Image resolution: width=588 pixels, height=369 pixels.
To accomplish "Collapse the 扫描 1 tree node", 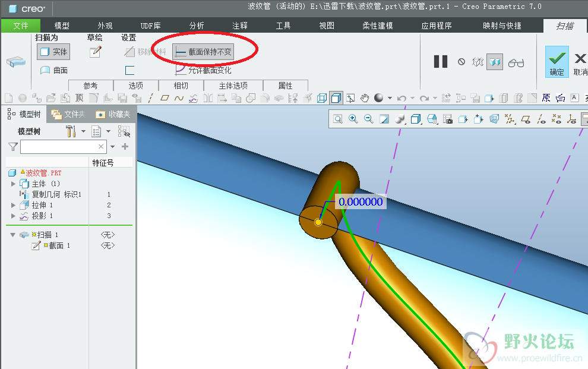I will click(12, 235).
